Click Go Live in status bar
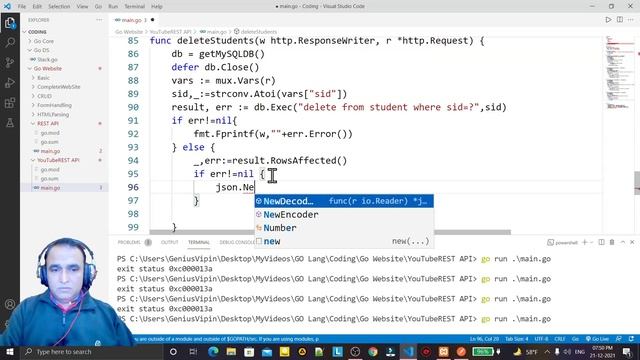 pos(598,339)
